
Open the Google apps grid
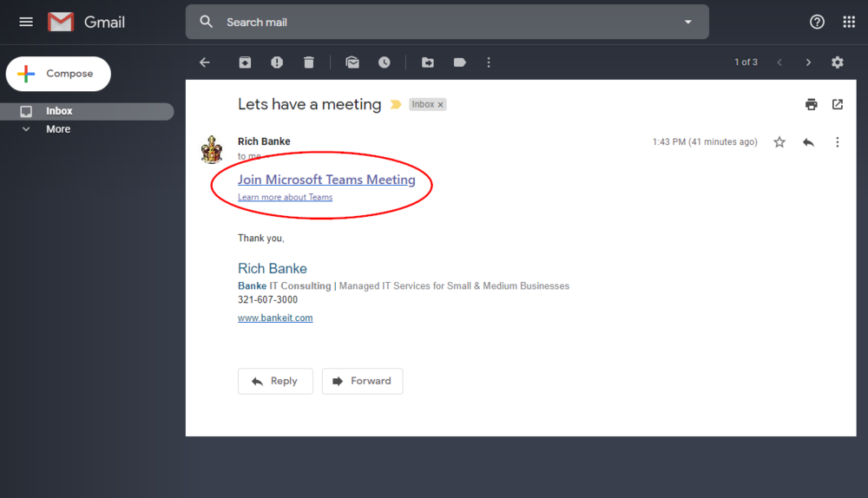tap(849, 23)
